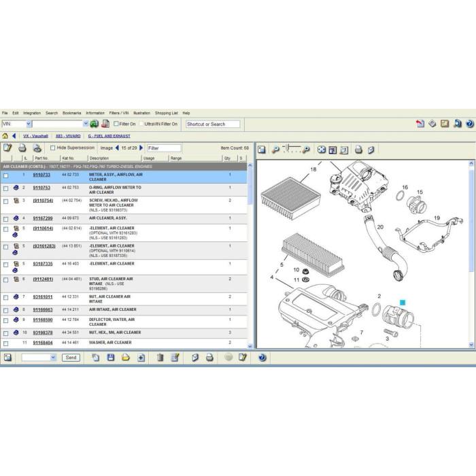Screen dimensions: 476x476
Task: Open the top-right help question mark icon
Action: 470,124
